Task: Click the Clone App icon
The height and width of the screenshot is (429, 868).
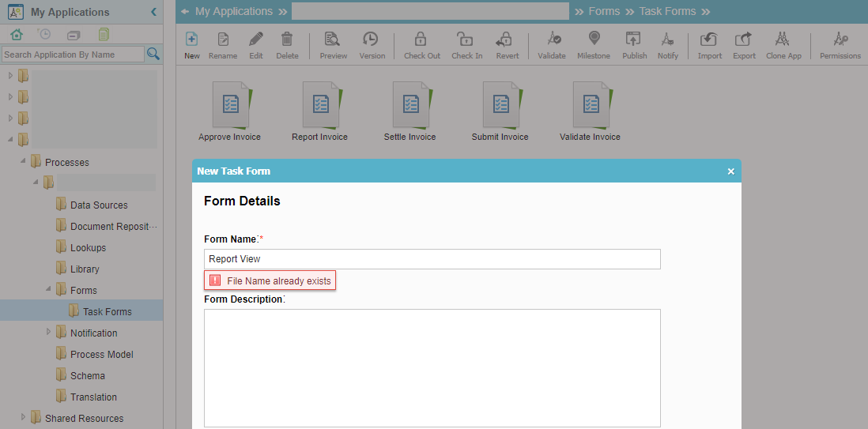Action: (783, 40)
